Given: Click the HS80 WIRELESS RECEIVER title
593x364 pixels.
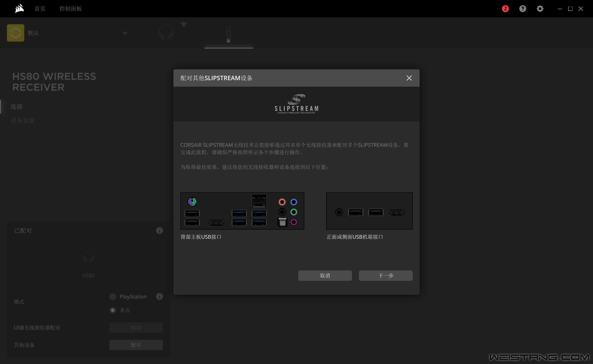Looking at the screenshot, I should (54, 82).
